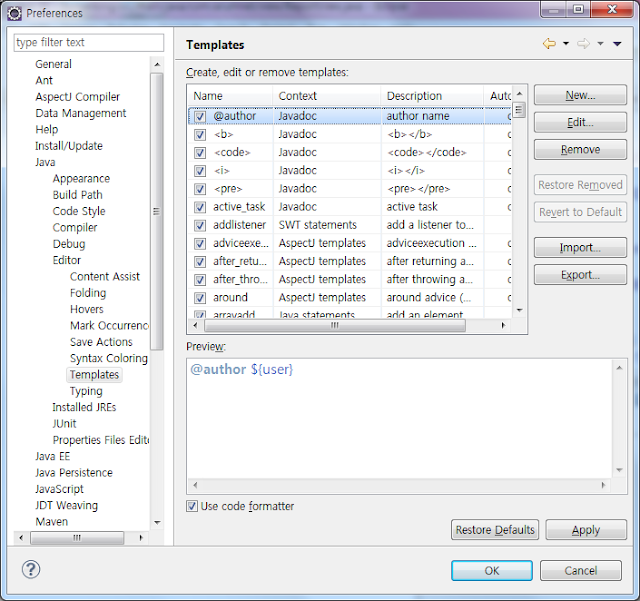Uncheck the @author template checkbox
This screenshot has width=640, height=601.
(x=200, y=116)
